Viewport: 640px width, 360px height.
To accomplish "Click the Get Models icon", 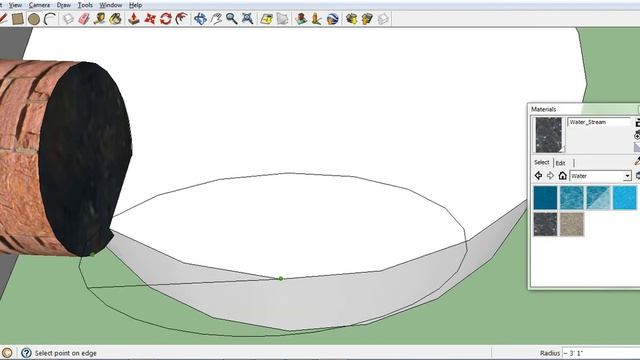I will point(351,19).
